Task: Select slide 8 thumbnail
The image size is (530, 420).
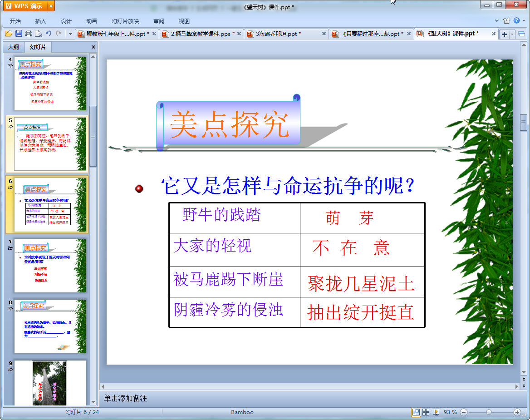Action: 50,326
